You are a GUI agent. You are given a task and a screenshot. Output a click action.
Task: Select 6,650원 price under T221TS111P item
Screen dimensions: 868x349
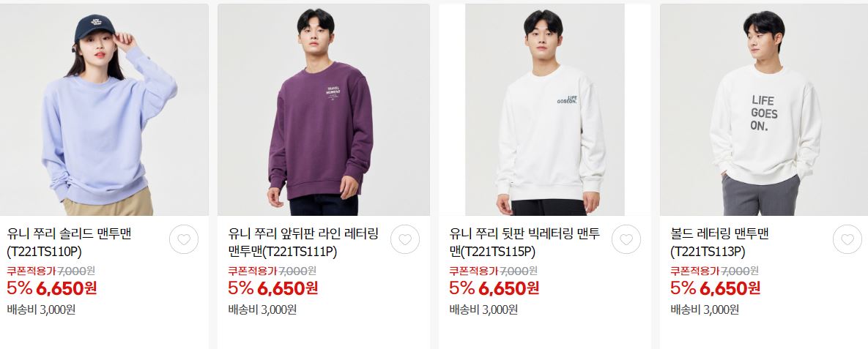coord(288,288)
